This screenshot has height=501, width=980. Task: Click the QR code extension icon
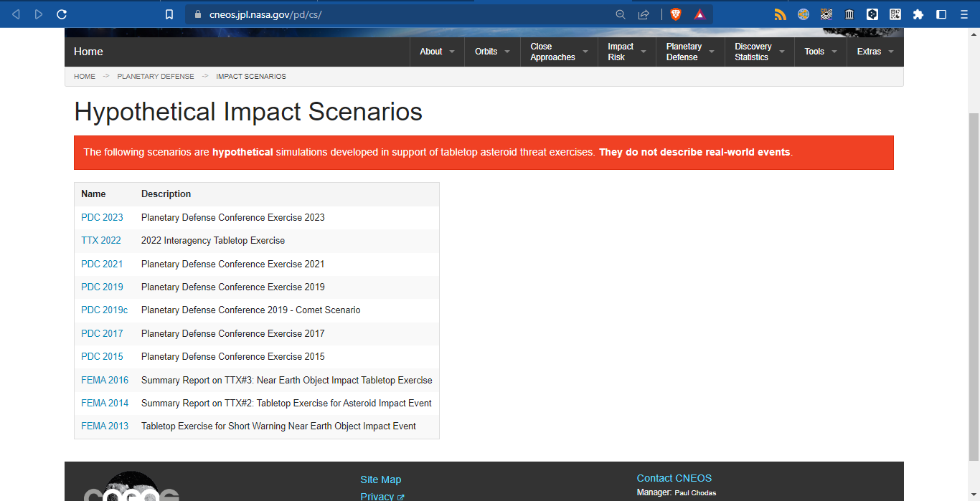(x=895, y=14)
